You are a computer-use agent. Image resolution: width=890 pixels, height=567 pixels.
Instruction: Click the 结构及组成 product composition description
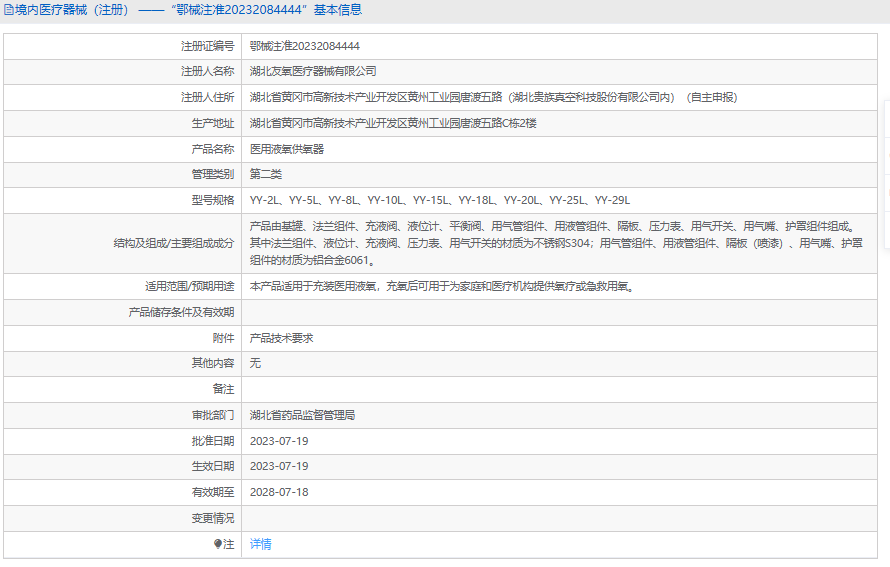(x=556, y=243)
